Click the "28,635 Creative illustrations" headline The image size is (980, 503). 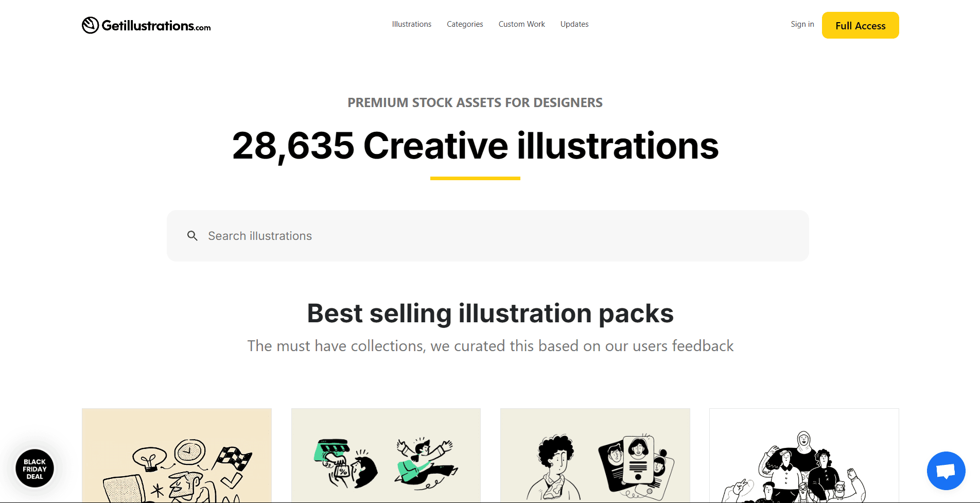coord(475,146)
